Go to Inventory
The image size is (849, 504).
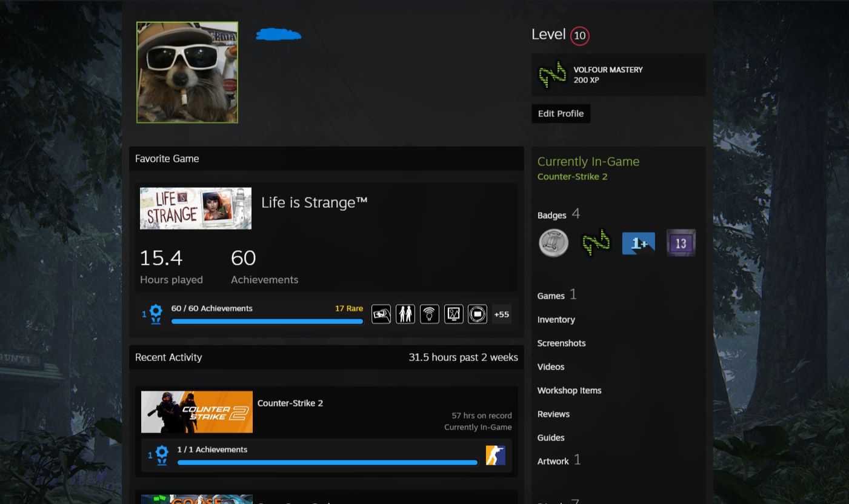pos(556,319)
